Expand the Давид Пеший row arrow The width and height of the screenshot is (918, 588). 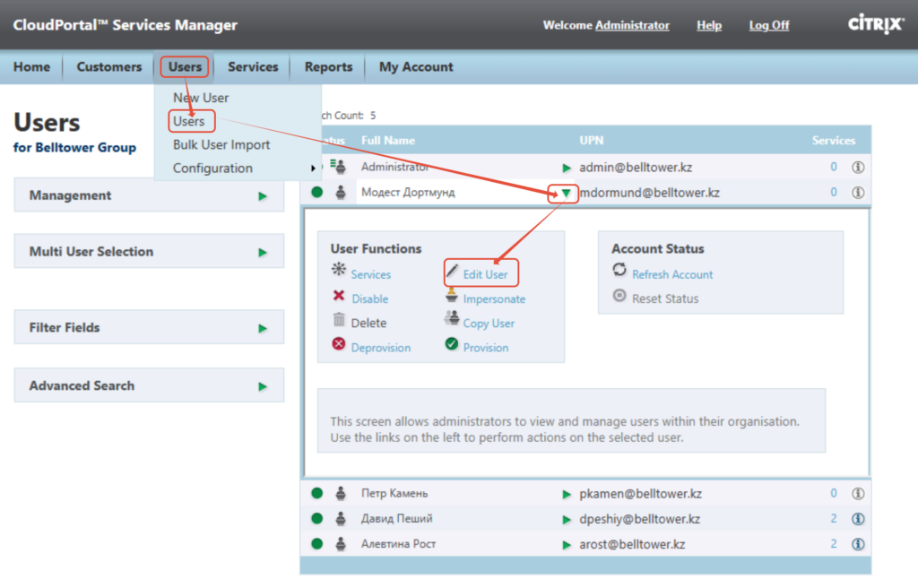567,520
